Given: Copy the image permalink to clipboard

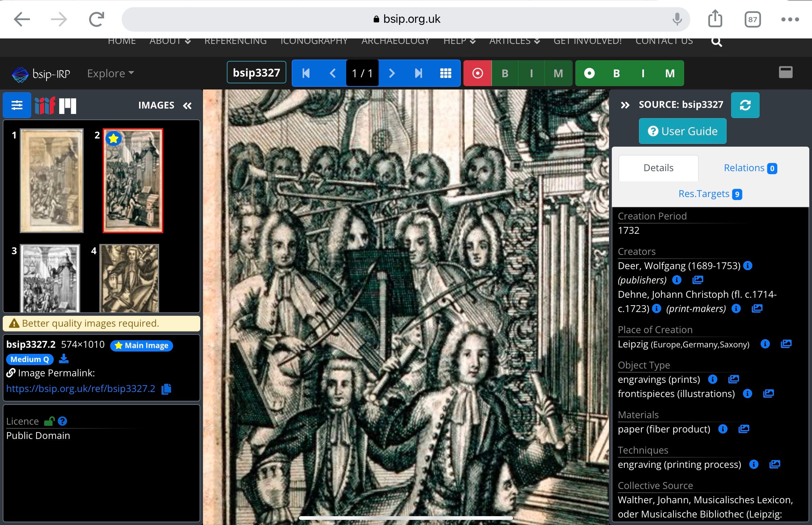Looking at the screenshot, I should [166, 389].
